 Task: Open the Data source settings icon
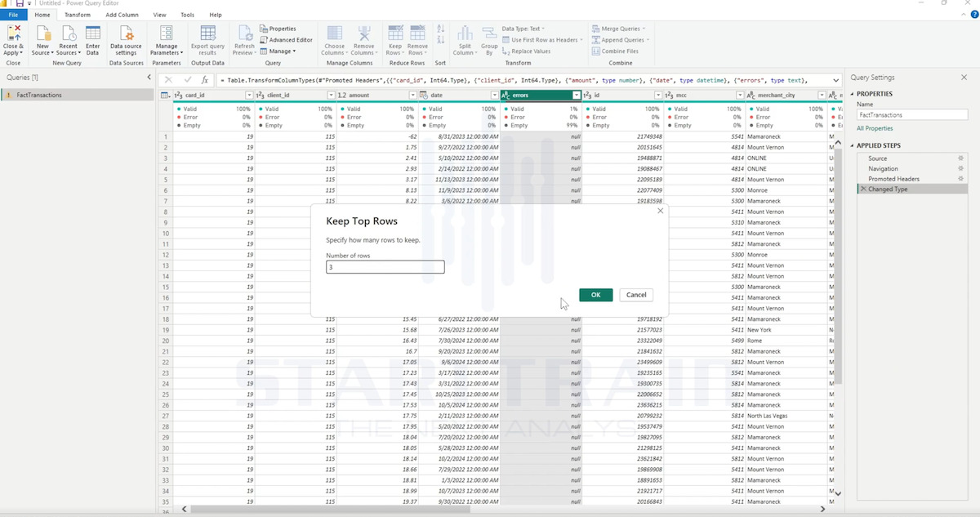pos(126,33)
